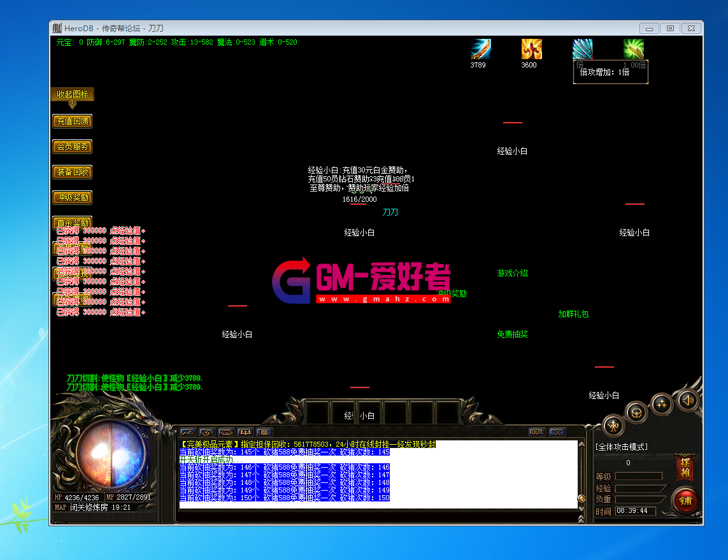Click the third chat toolbar icon

pyautogui.click(x=226, y=432)
